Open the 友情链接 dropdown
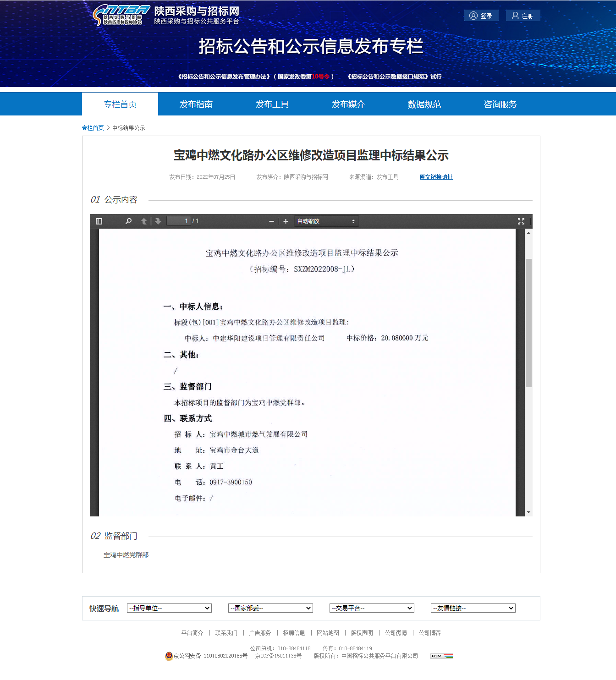 click(x=473, y=608)
